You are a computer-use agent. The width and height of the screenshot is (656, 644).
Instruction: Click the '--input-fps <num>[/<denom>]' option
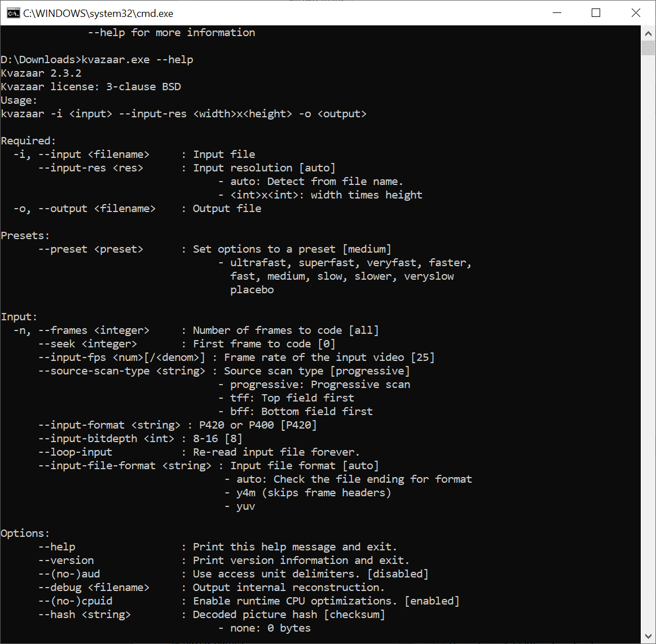click(122, 358)
